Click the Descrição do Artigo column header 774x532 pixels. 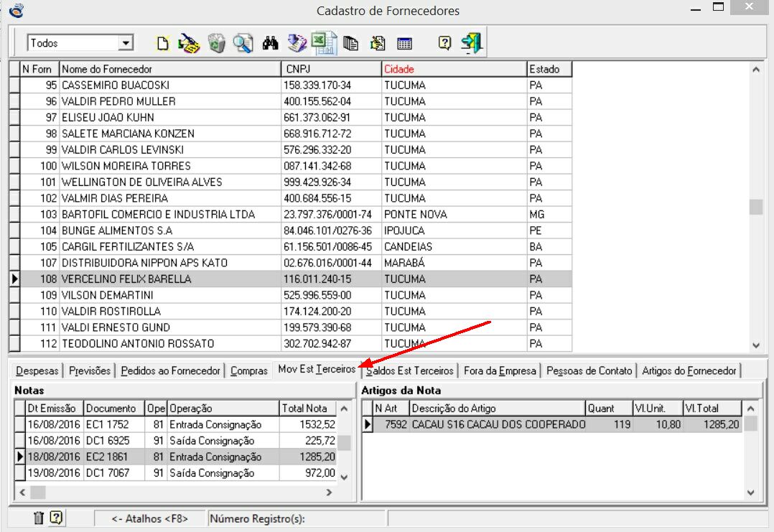pyautogui.click(x=497, y=408)
